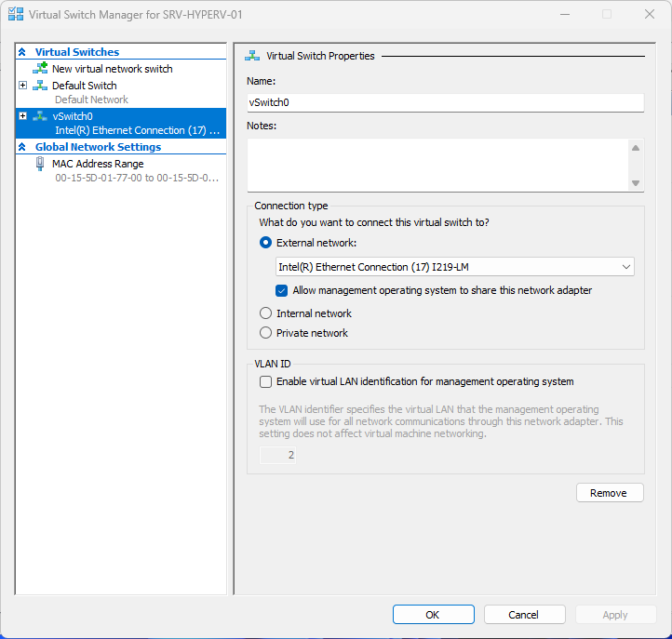This screenshot has height=639, width=672.
Task: Click the Notes scrollbar up arrow
Action: pyautogui.click(x=636, y=148)
